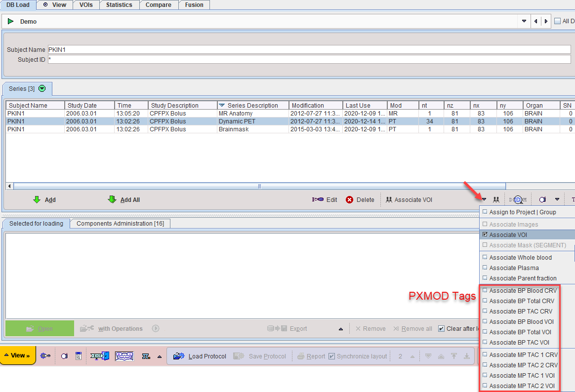This screenshot has height=392, width=575.
Task: Open association dropdown arrow after Associate VOI
Action: (x=484, y=199)
